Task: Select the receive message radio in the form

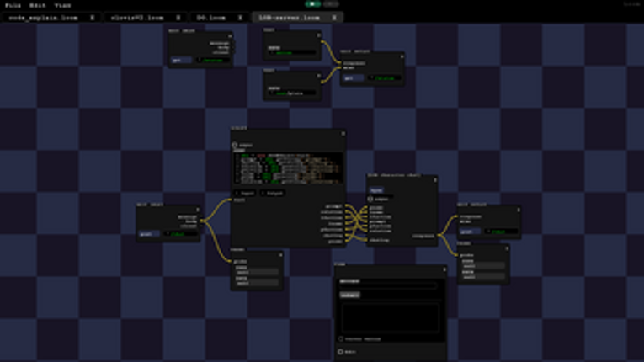Action: tap(341, 339)
